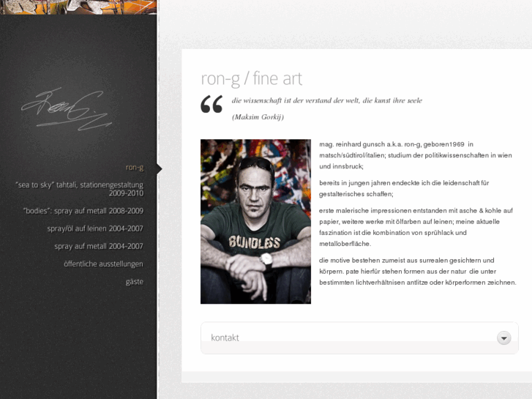Click the quote about wissenschaft and kunst
This screenshot has width=532, height=399.
click(327, 100)
